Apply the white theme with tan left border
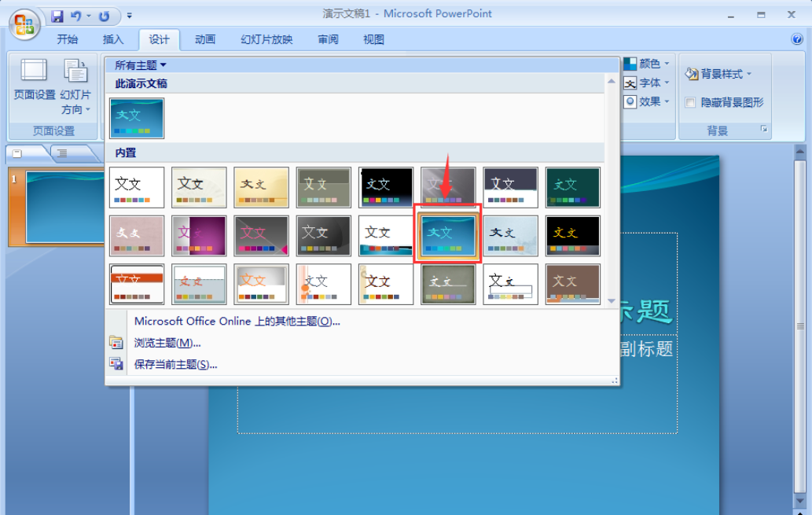812x515 pixels. pyautogui.click(x=386, y=284)
